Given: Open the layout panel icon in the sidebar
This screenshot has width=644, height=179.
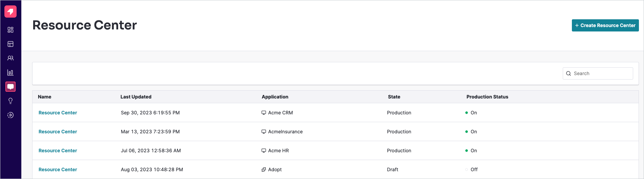Looking at the screenshot, I should coord(10,44).
